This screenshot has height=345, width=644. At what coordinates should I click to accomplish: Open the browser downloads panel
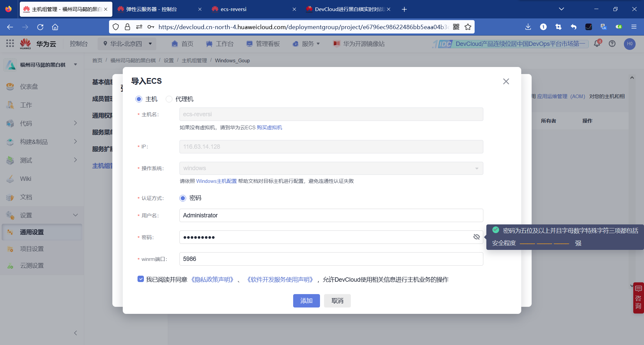click(x=528, y=27)
